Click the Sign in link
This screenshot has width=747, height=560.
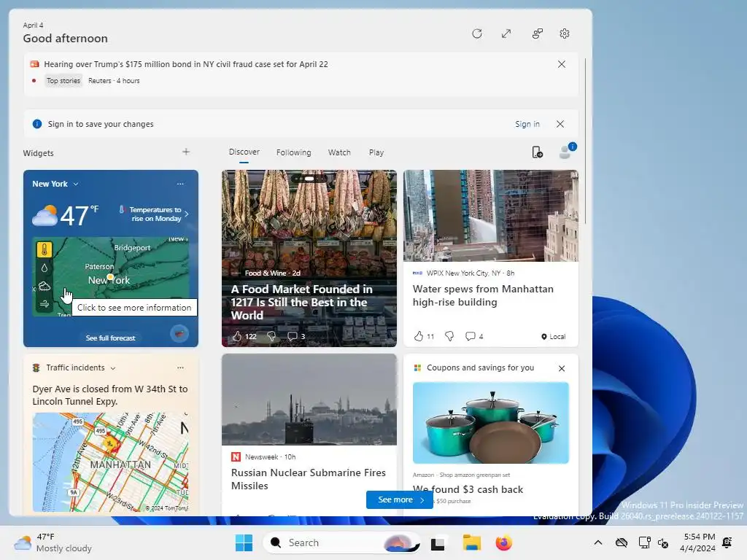(527, 124)
